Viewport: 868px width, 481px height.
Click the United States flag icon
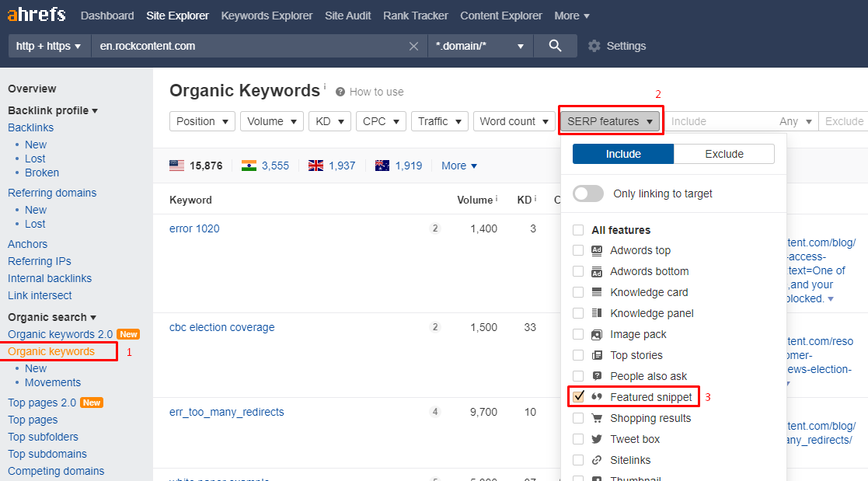click(177, 166)
